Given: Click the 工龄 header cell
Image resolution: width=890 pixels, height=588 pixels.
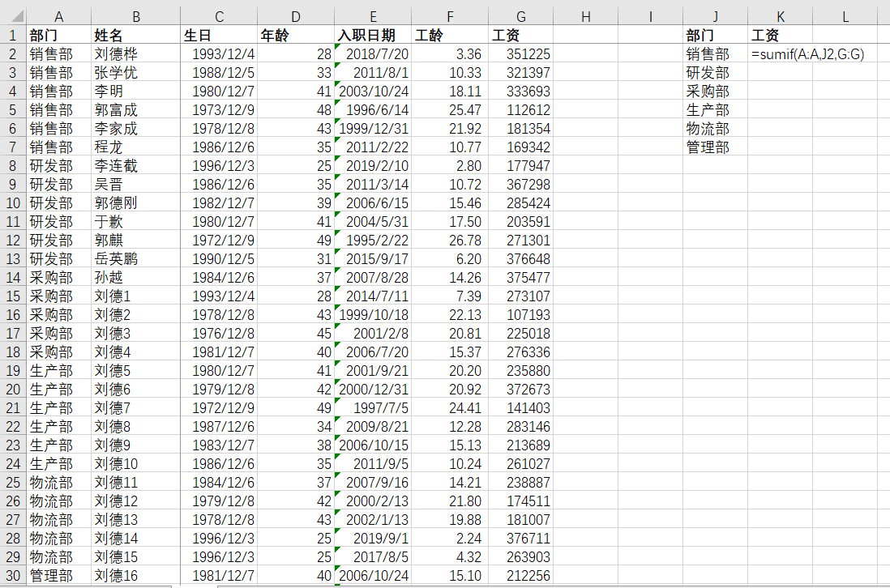Looking at the screenshot, I should pyautogui.click(x=429, y=36).
